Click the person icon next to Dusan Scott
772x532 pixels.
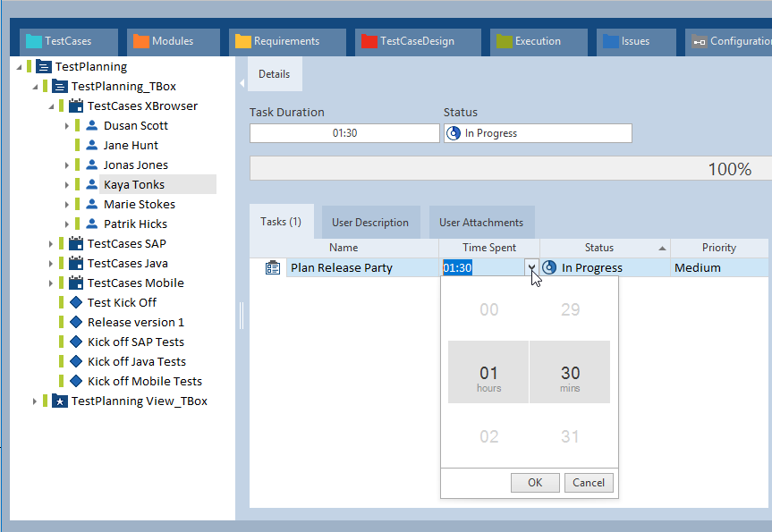91,126
